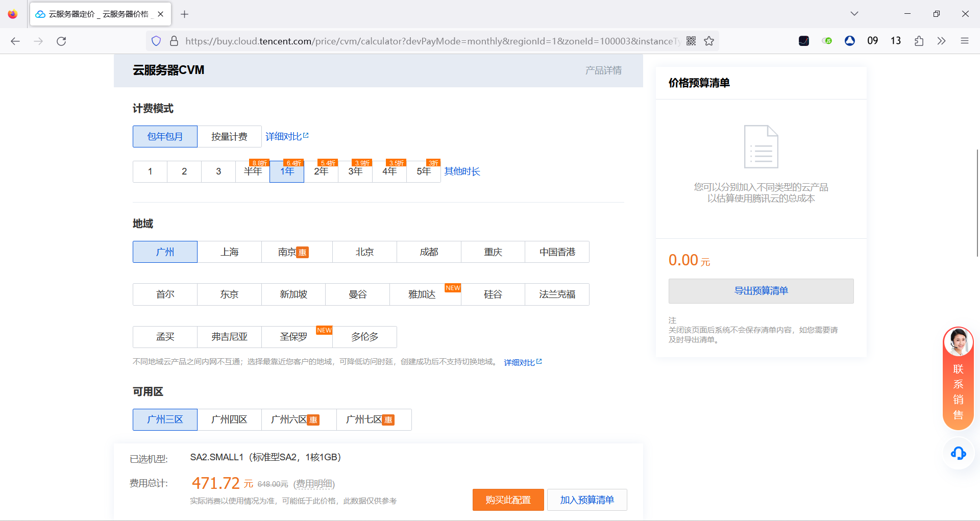Screen dimensions: 980x521
Task: Open a new browser tab
Action: click(185, 14)
